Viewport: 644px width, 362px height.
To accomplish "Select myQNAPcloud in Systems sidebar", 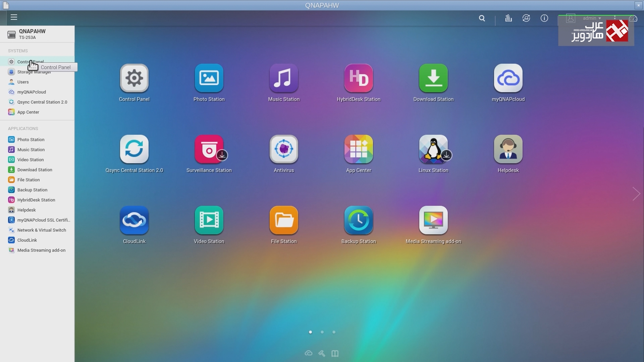I will click(x=37, y=92).
